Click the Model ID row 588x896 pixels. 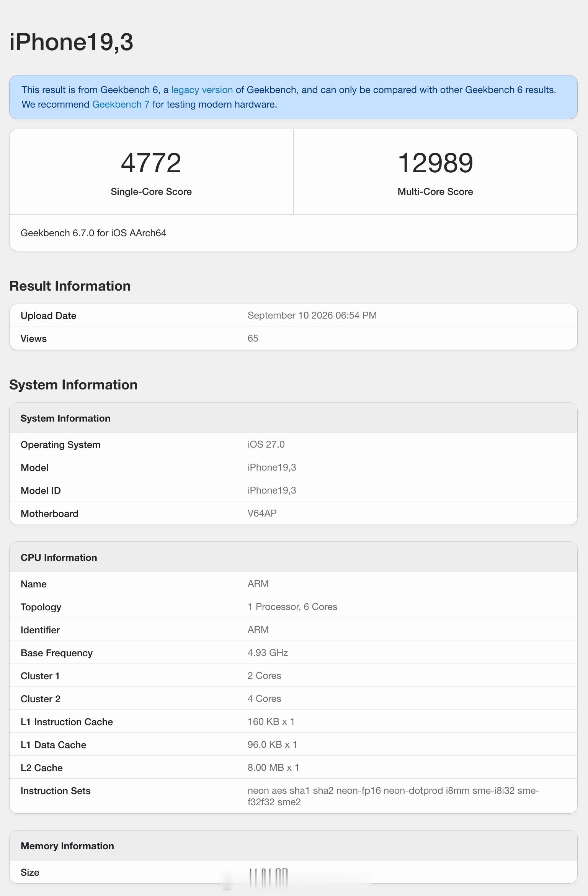click(293, 491)
